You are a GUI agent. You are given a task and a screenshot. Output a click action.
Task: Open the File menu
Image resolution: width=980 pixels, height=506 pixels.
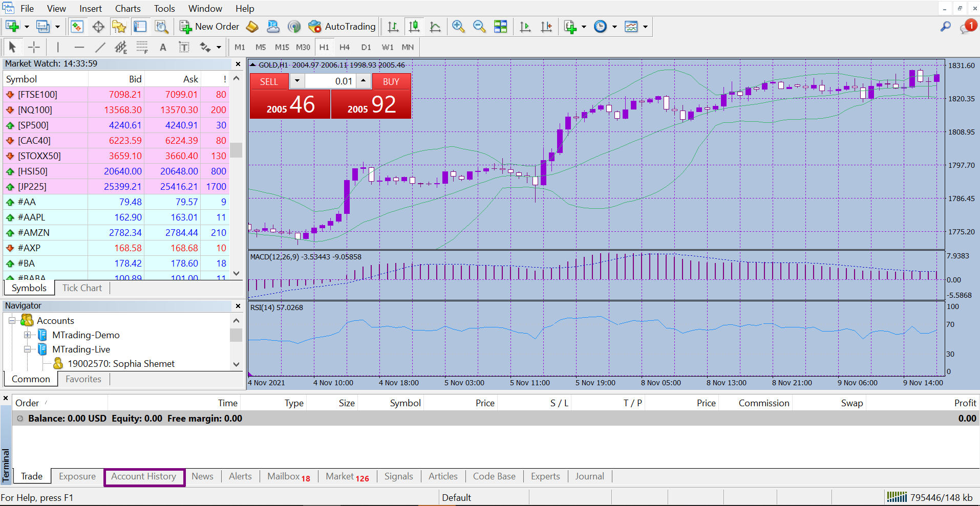click(27, 9)
